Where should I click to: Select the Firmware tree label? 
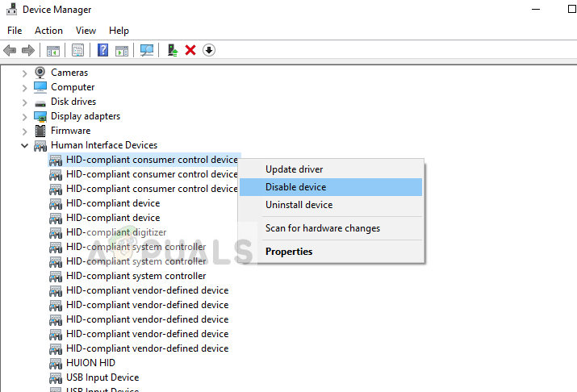coord(70,131)
